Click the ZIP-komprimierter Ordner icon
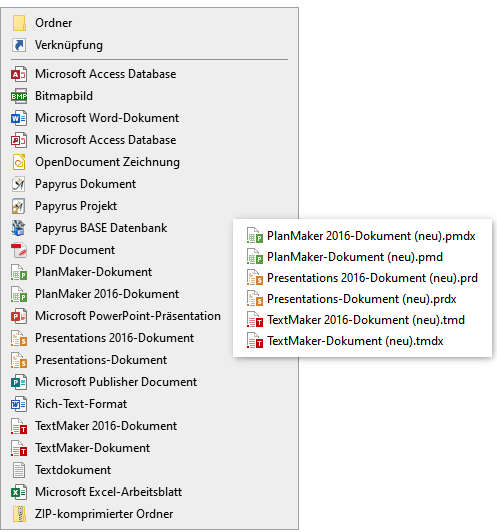The width and height of the screenshot is (497, 532). (19, 514)
